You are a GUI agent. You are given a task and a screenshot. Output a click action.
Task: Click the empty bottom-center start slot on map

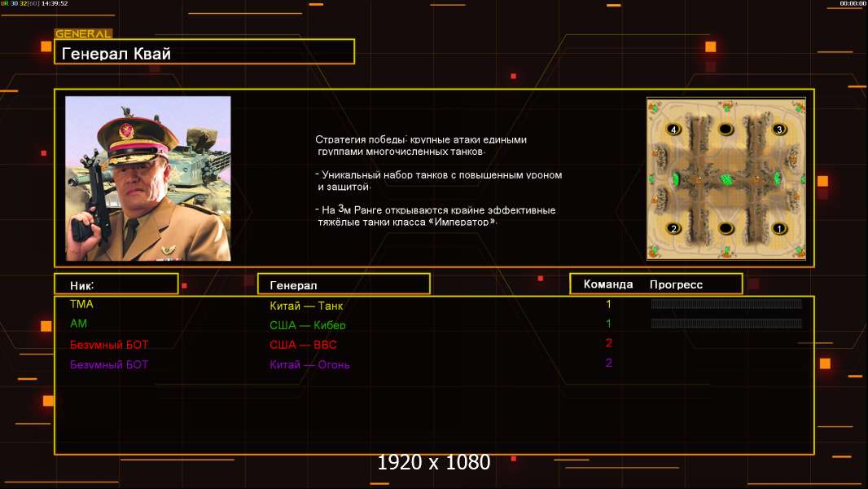pyautogui.click(x=726, y=229)
